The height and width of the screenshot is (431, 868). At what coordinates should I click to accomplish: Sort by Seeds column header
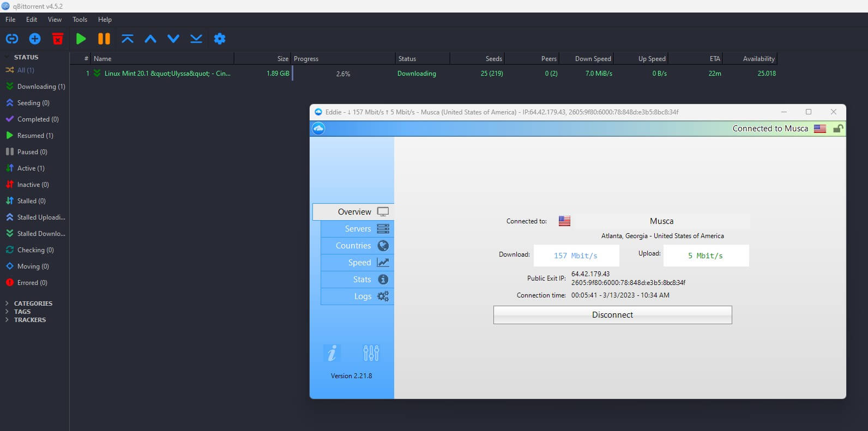(478, 58)
